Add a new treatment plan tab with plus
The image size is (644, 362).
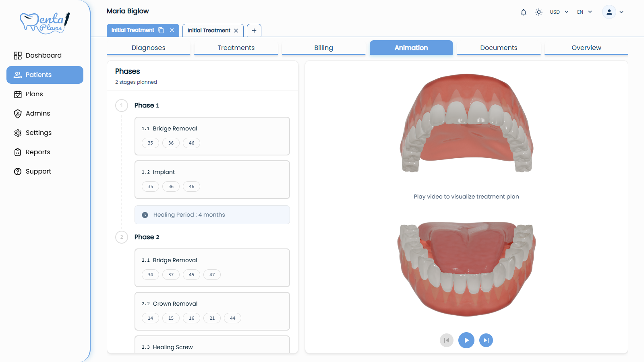pyautogui.click(x=254, y=31)
